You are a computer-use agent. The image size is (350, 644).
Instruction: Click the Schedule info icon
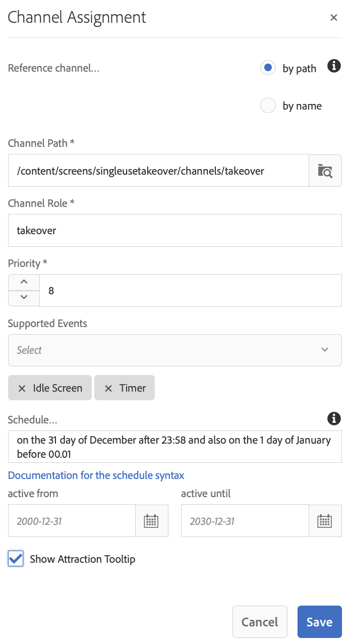point(334,418)
